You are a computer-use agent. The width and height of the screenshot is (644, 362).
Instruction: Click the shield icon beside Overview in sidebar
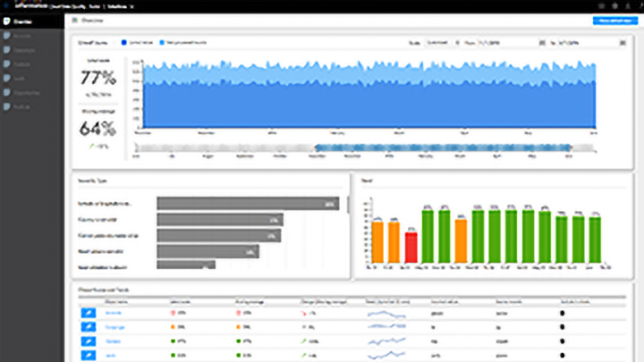(6, 21)
